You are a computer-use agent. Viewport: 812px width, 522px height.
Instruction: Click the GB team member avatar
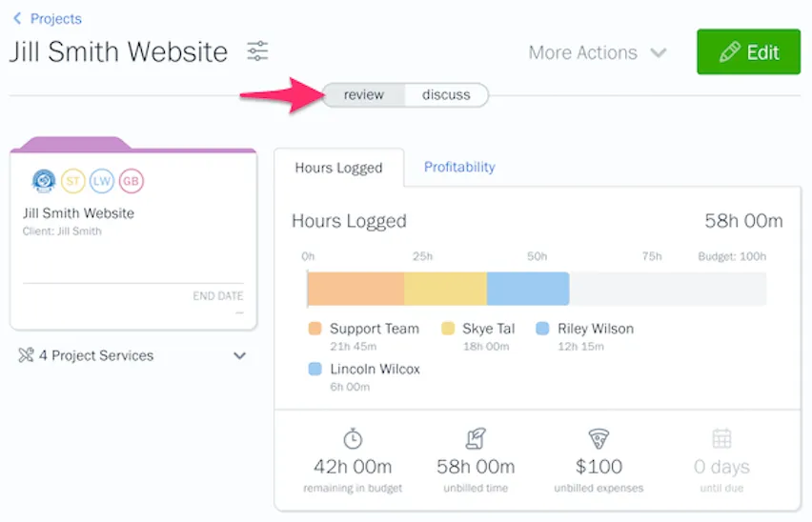tap(131, 180)
